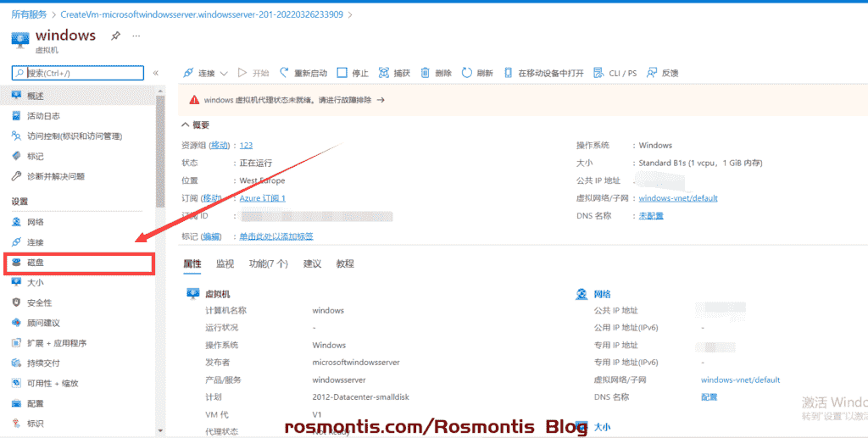The height and width of the screenshot is (438, 868).
Task: Click windows-vnet/default in network properties
Action: pyautogui.click(x=740, y=380)
